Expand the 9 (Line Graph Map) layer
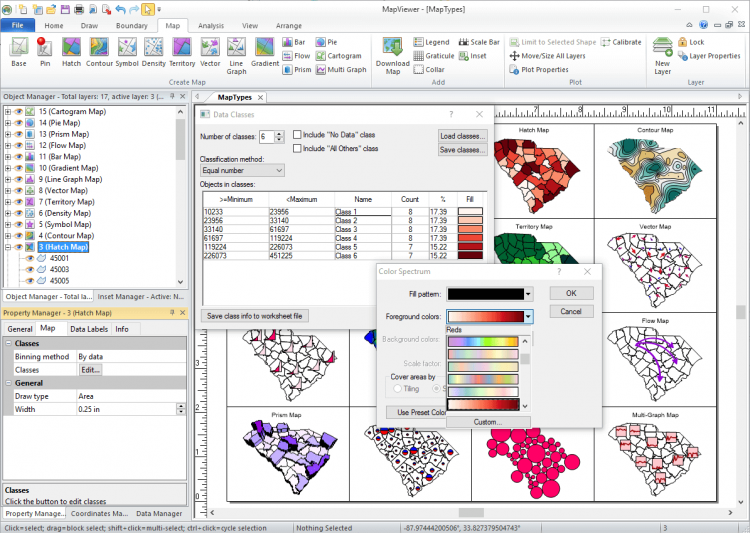The image size is (750, 533). 8,179
